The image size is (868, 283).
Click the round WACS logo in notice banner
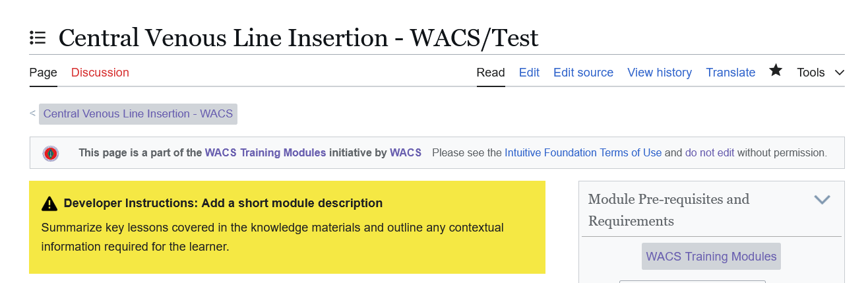50,153
